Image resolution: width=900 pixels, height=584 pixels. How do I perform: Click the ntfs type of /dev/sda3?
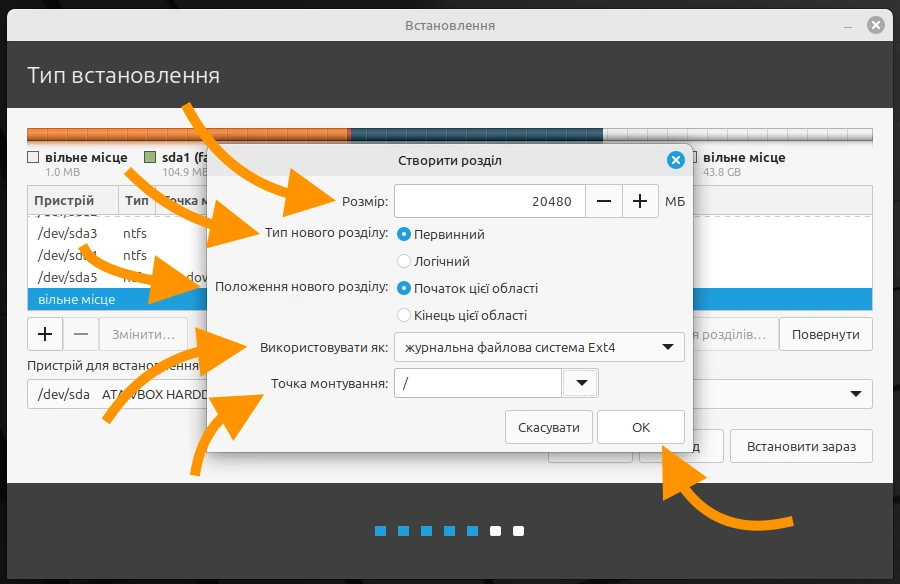(135, 233)
